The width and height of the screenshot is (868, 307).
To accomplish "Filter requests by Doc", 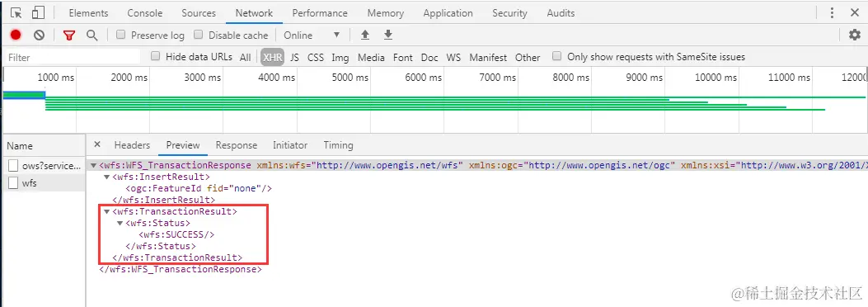I will click(x=429, y=57).
